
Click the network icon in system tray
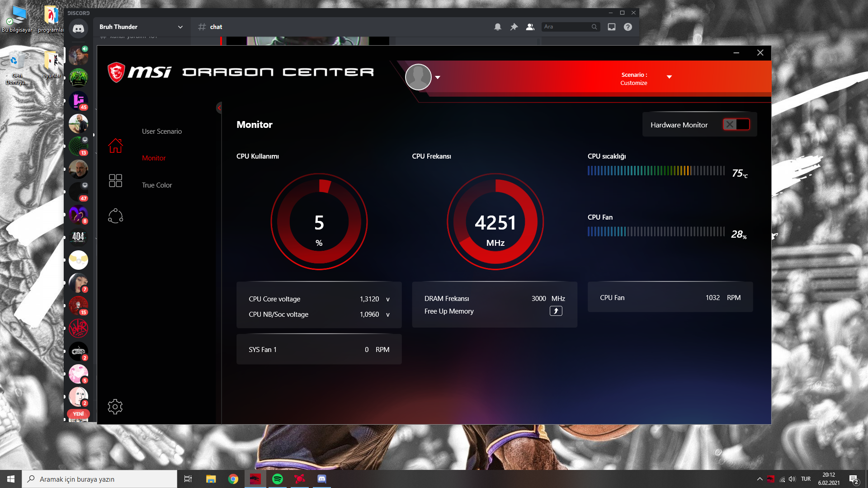click(782, 479)
